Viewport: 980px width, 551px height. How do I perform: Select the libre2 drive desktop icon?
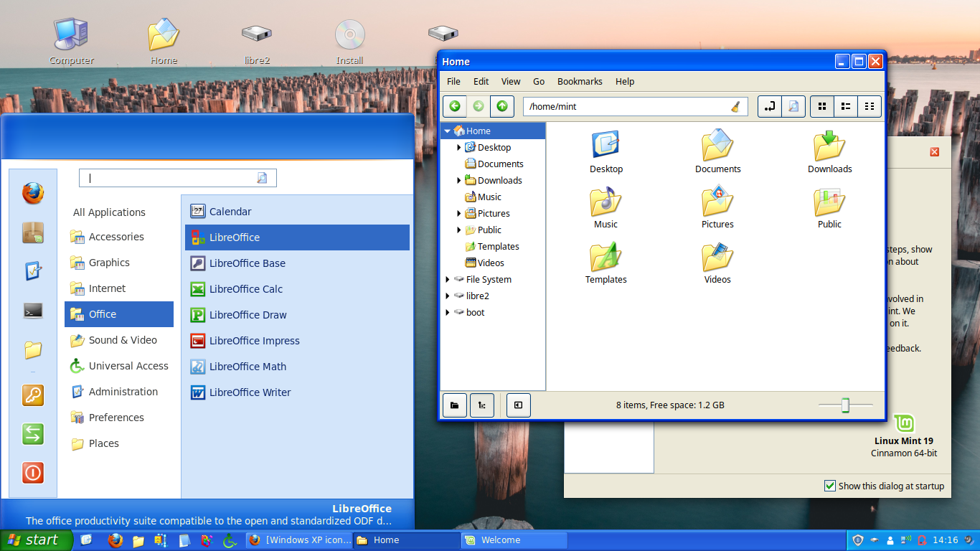tap(257, 34)
